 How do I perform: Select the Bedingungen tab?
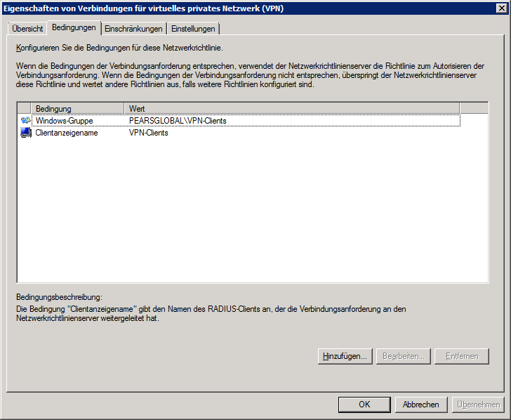[x=74, y=28]
